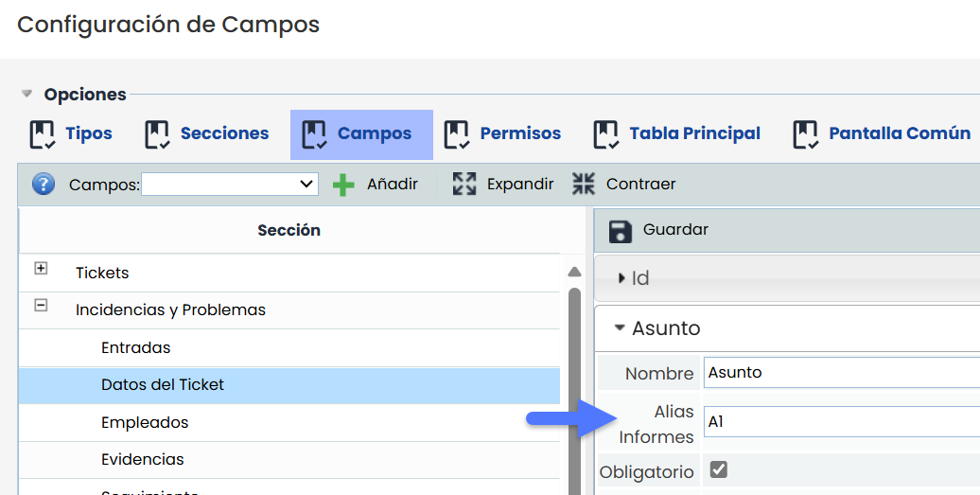Click the green plus Añadir icon
The height and width of the screenshot is (495, 980).
point(344,185)
